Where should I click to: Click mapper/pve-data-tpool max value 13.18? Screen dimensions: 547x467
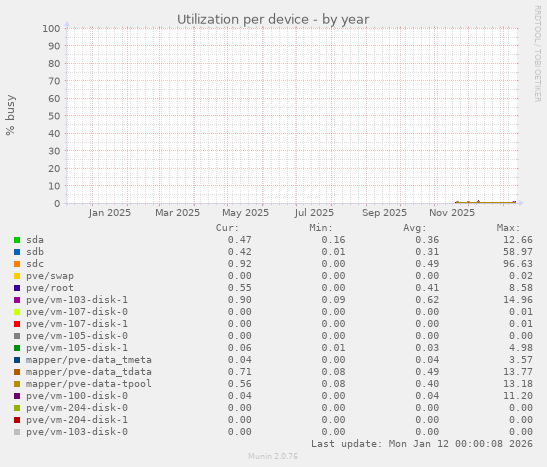tap(518, 384)
